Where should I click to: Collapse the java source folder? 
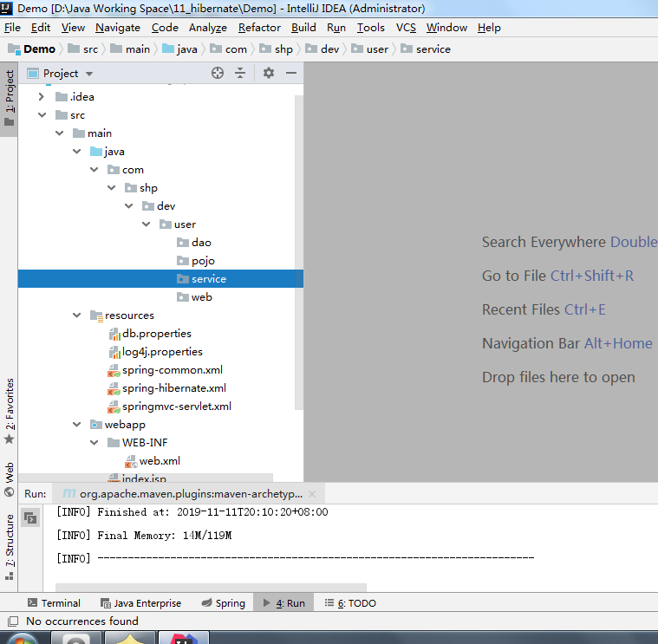tap(77, 152)
